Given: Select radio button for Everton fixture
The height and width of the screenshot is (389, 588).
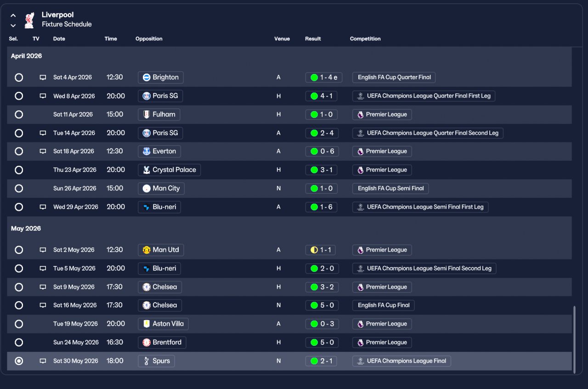Looking at the screenshot, I should (x=19, y=151).
